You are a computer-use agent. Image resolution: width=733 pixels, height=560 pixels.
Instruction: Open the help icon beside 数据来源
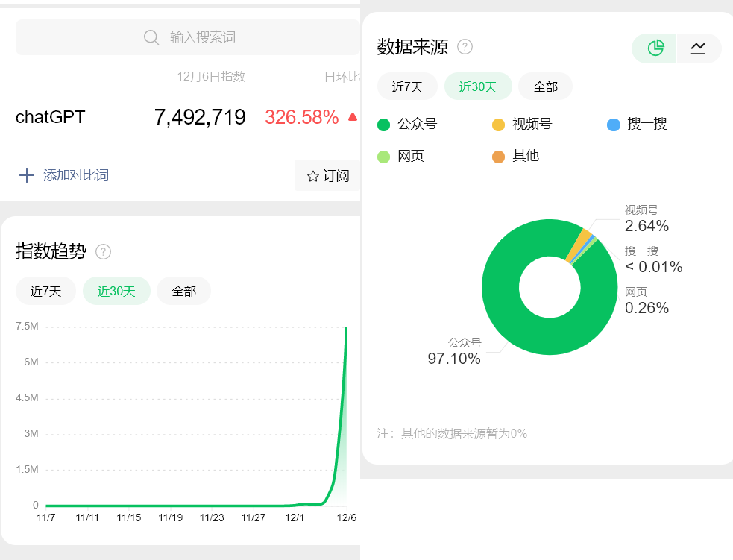(x=465, y=46)
